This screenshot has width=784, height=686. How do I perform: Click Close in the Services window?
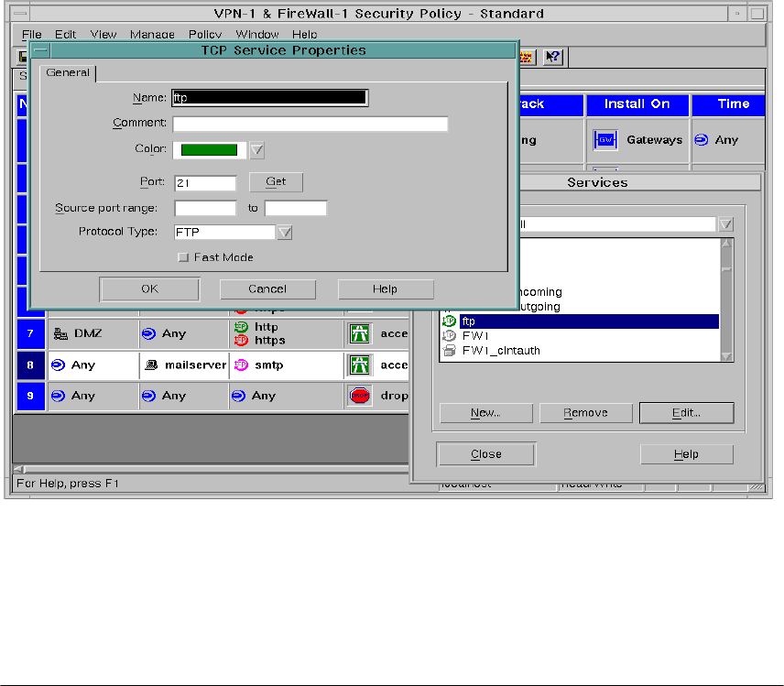click(x=486, y=454)
